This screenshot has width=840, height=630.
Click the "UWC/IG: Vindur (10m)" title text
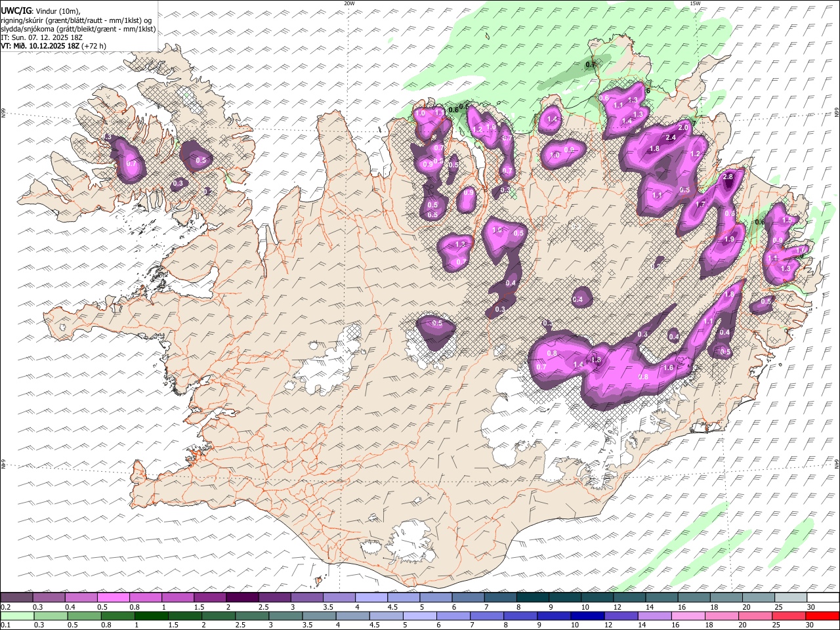[41, 11]
